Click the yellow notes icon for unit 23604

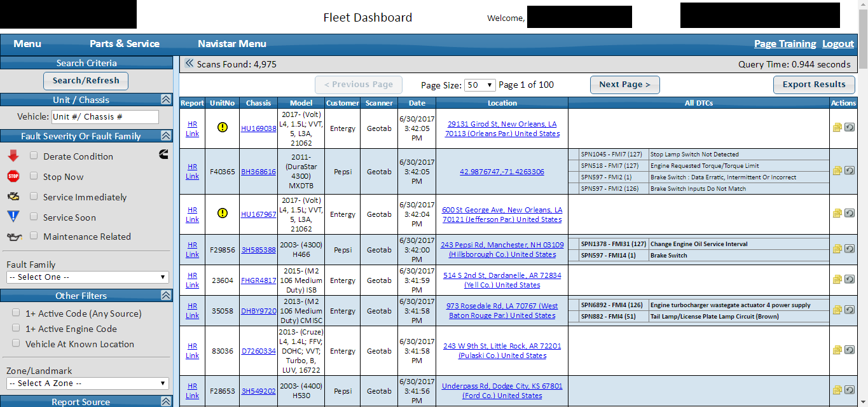coord(837,280)
